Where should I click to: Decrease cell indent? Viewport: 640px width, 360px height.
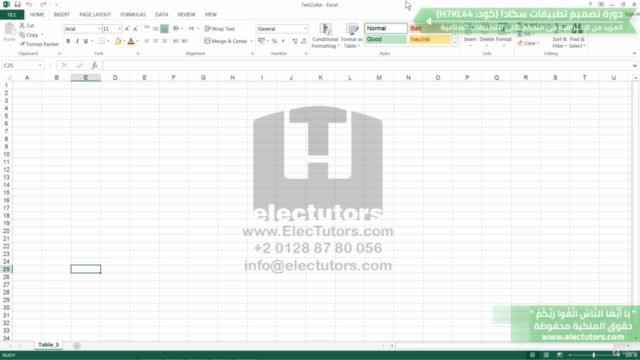tap(176, 41)
